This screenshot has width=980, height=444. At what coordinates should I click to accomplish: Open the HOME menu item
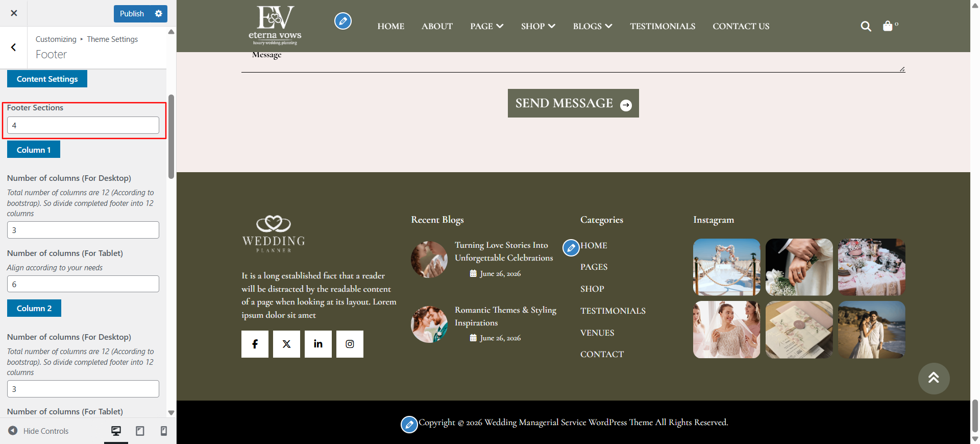(391, 26)
